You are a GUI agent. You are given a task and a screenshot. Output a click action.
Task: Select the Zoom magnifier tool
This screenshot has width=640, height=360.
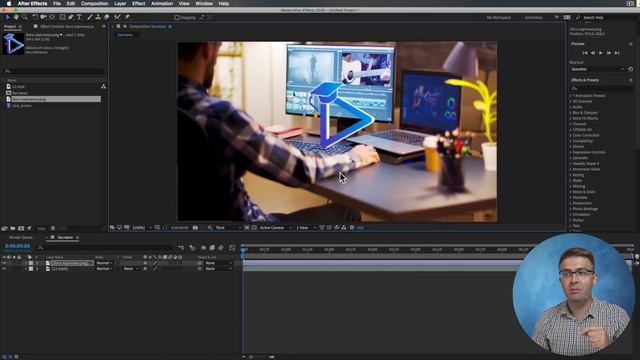[24, 17]
